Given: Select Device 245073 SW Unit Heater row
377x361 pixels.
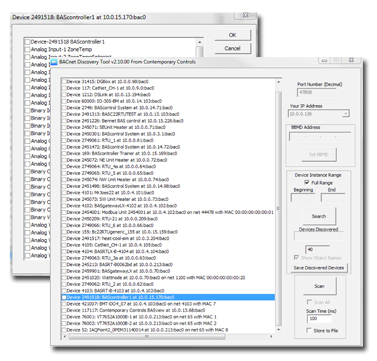Looking at the screenshot, I should click(117, 199).
